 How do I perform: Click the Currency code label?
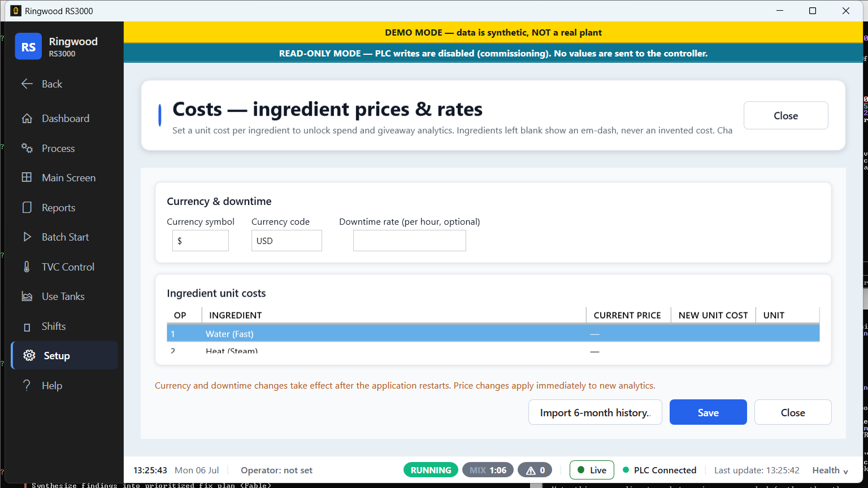pyautogui.click(x=280, y=221)
